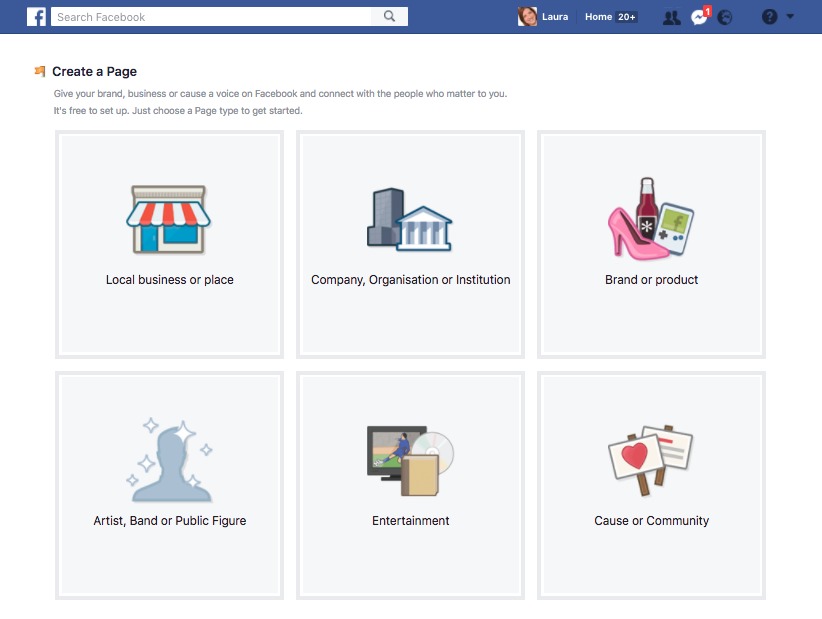Image resolution: width=822 pixels, height=619 pixels.
Task: Click the help question mark icon
Action: (x=769, y=16)
